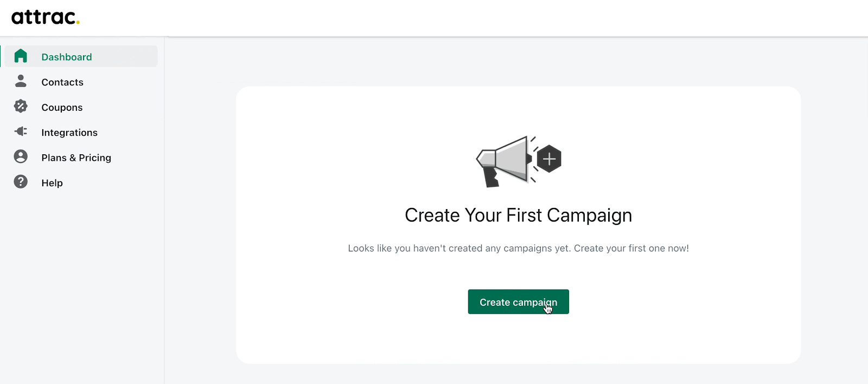Click the Integrations plug icon

click(x=21, y=131)
